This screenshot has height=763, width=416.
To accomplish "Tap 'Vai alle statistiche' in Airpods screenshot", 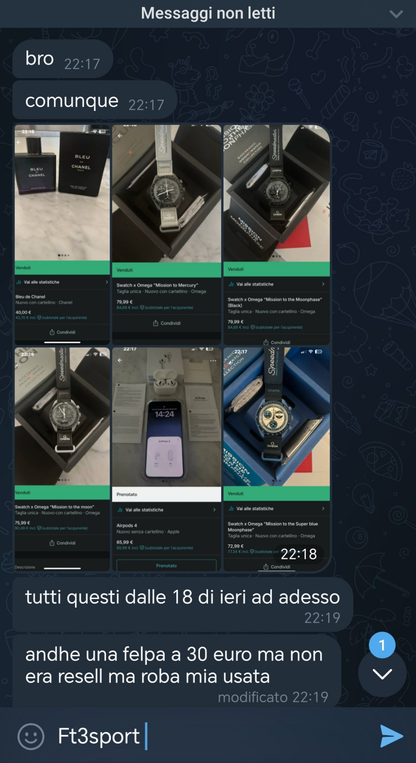I will coord(166,509).
